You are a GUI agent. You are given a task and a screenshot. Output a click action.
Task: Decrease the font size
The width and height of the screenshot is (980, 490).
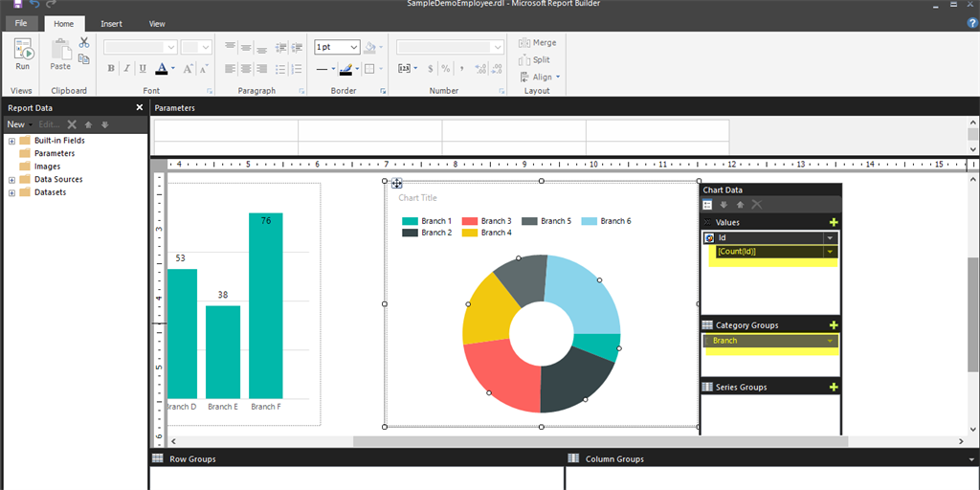[203, 69]
